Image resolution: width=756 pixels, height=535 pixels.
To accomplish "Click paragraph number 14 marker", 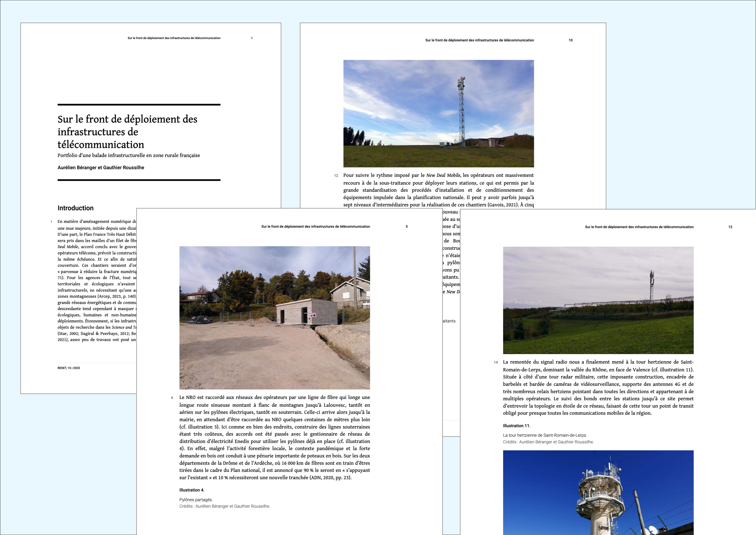I will (496, 362).
